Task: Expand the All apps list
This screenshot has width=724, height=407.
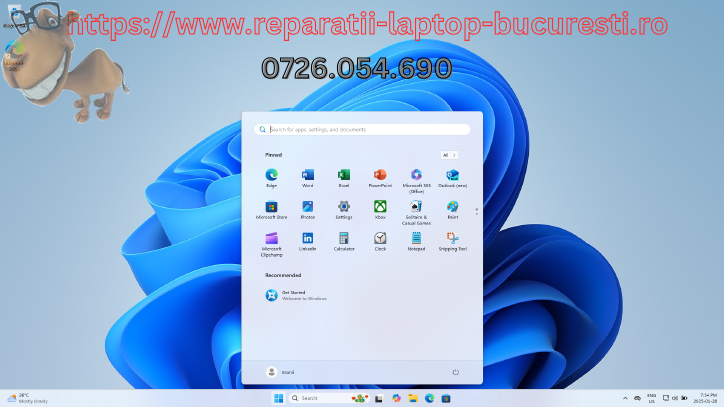Action: (x=449, y=155)
